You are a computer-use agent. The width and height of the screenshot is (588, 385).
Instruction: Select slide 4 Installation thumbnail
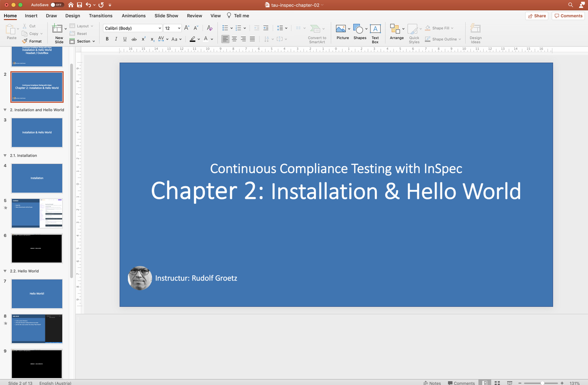click(37, 178)
